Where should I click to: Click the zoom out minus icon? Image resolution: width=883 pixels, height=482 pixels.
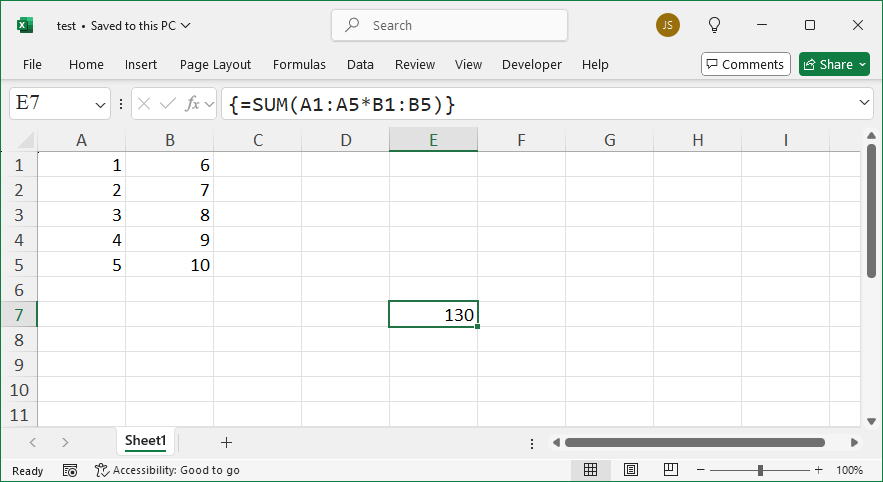pos(701,470)
